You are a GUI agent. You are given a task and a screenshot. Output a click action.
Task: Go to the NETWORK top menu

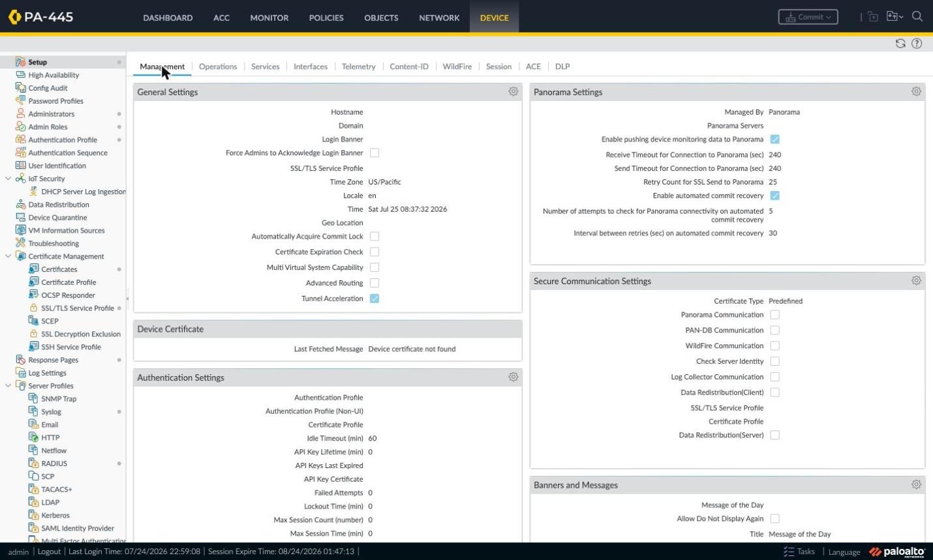click(439, 18)
